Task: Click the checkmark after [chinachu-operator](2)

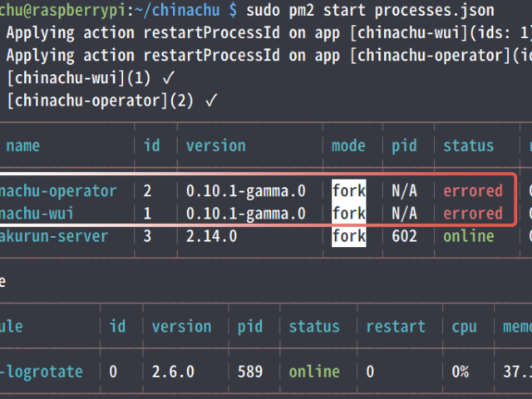Action: point(211,101)
